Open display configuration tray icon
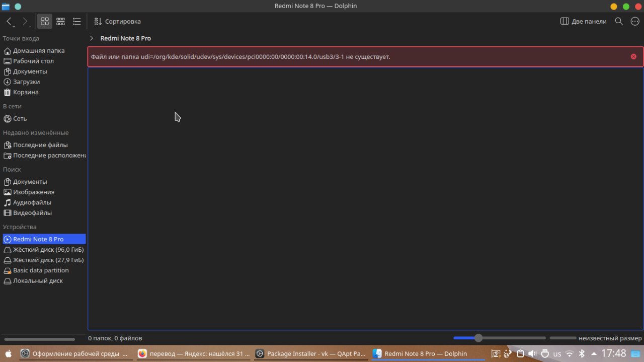 pyautogui.click(x=496, y=353)
